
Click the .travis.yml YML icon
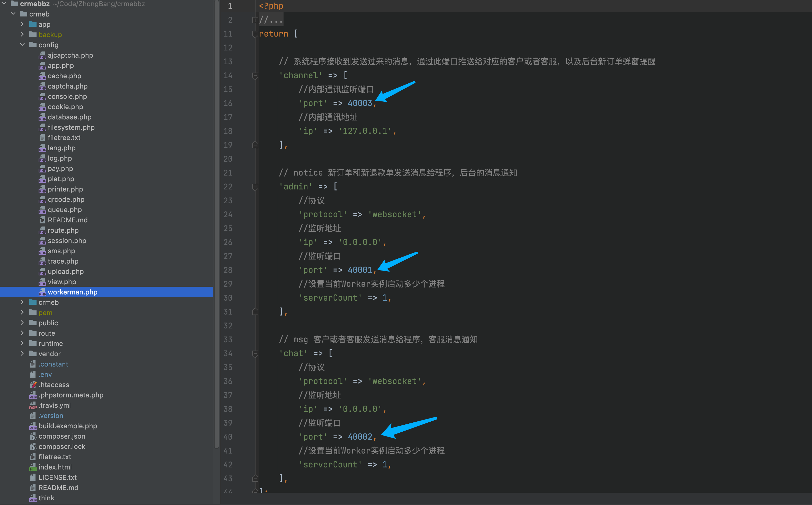pyautogui.click(x=33, y=405)
